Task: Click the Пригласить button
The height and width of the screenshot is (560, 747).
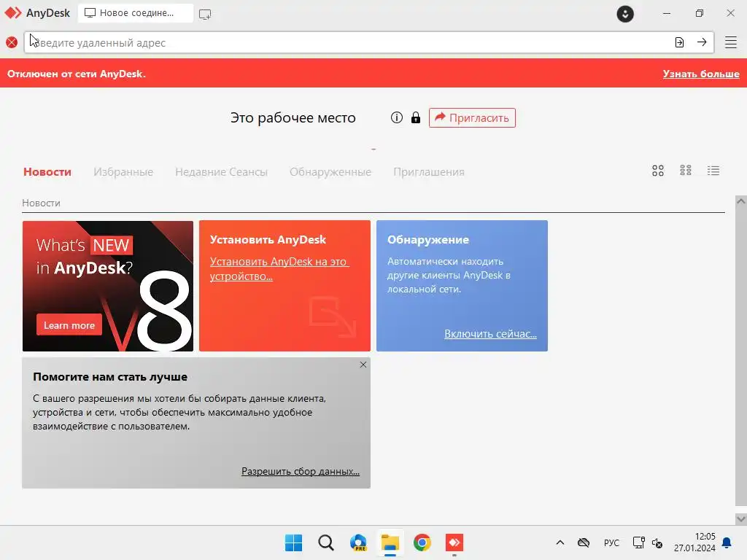Action: (x=472, y=117)
